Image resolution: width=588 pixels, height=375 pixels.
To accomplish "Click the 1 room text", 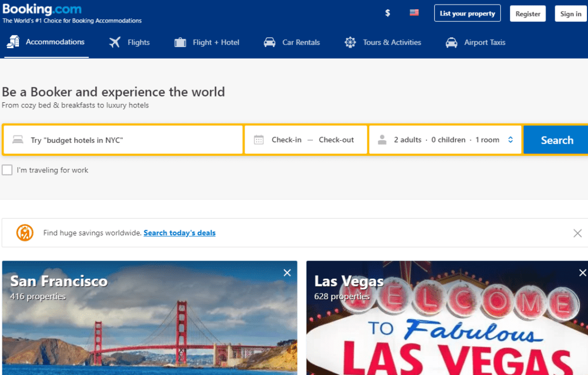I will click(488, 140).
